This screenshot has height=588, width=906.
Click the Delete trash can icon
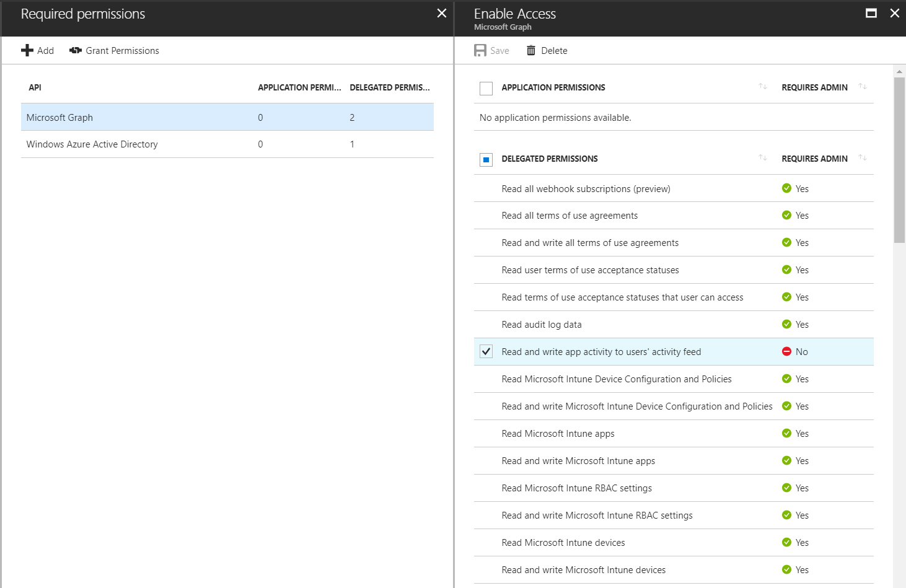531,51
